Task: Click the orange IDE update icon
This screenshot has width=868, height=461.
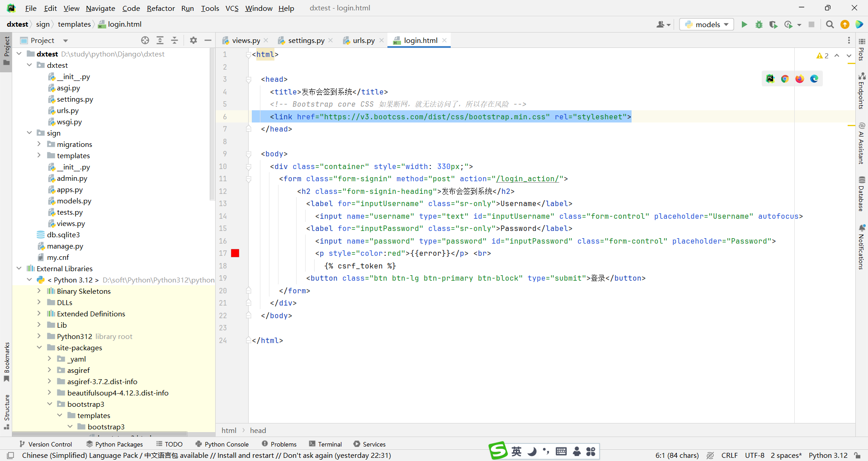Action: pos(844,24)
